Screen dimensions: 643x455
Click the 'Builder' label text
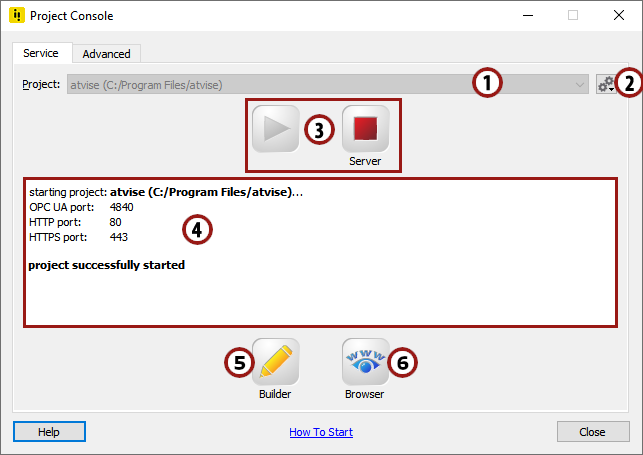point(275,394)
